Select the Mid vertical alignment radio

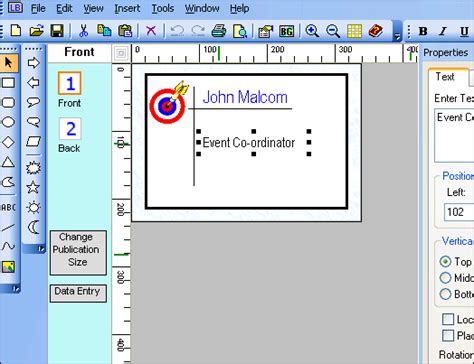(x=445, y=278)
